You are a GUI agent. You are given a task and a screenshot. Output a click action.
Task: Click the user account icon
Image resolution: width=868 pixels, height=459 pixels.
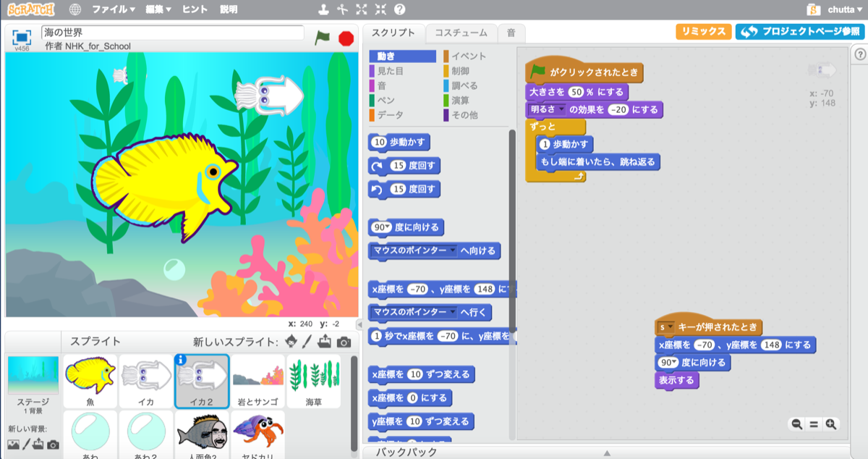(814, 9)
